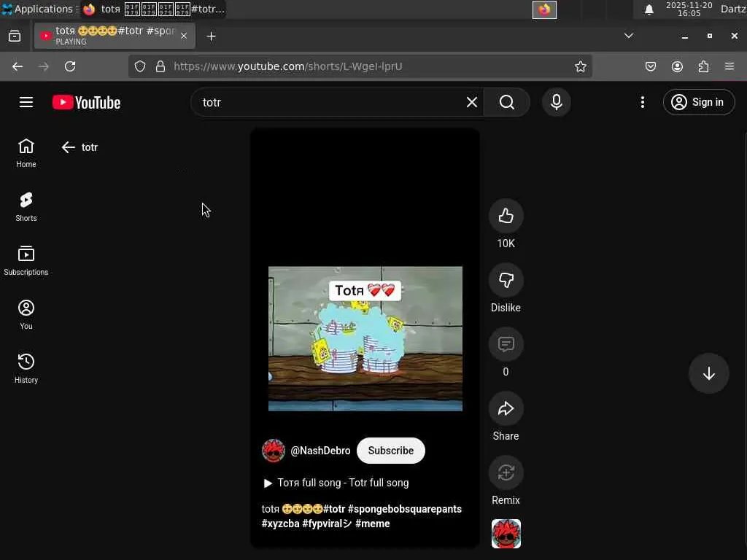This screenshot has width=747, height=560.
Task: Click the date and time clock
Action: pyautogui.click(x=689, y=9)
